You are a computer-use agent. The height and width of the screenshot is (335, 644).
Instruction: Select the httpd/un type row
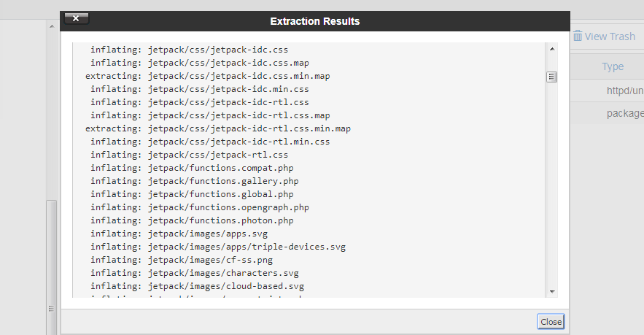click(x=625, y=91)
